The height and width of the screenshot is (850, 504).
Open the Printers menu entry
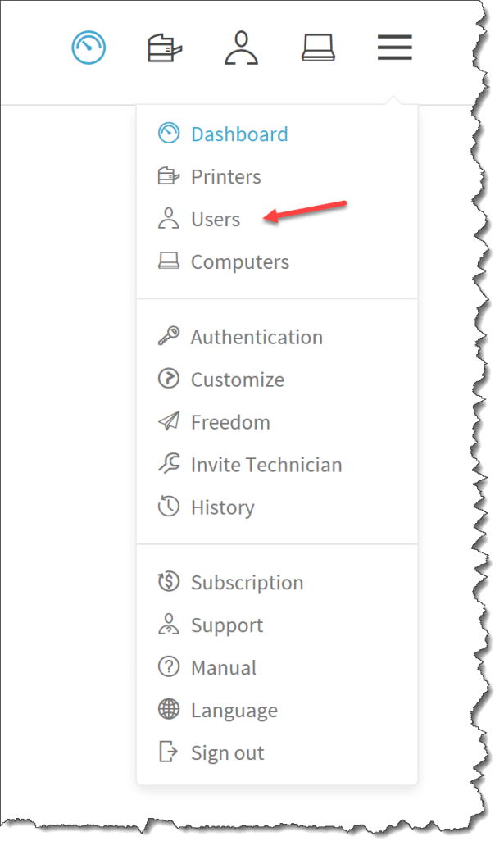coord(225,176)
